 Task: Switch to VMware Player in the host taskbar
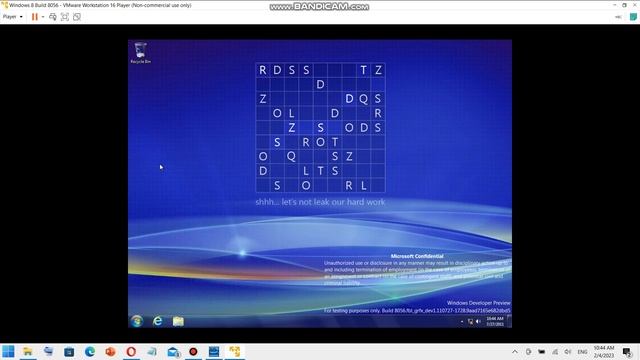point(235,351)
